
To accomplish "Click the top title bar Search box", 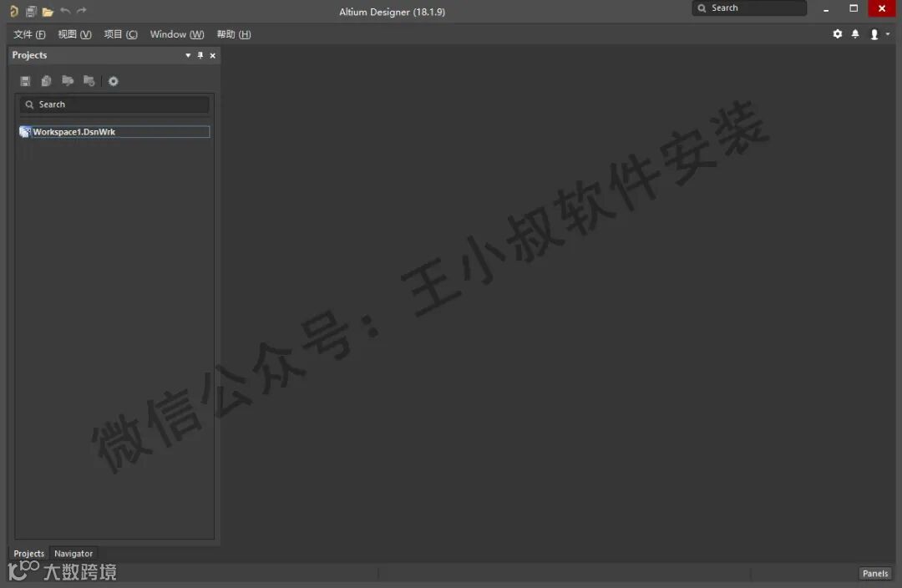I will (x=749, y=8).
